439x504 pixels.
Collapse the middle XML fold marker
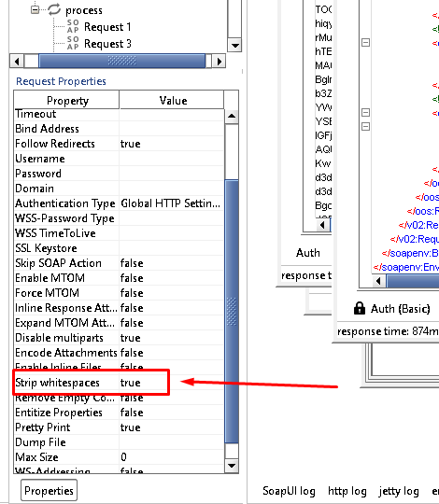[x=365, y=112]
